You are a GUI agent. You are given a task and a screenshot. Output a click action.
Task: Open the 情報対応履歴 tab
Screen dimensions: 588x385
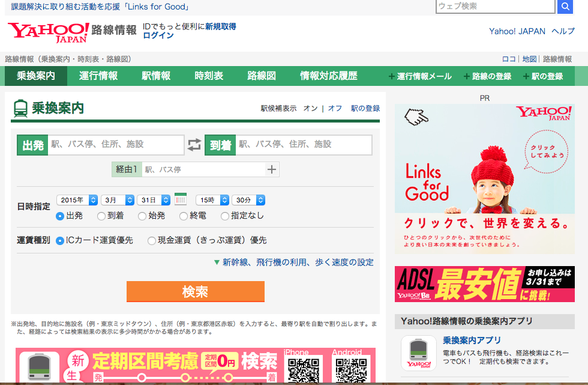pos(329,76)
